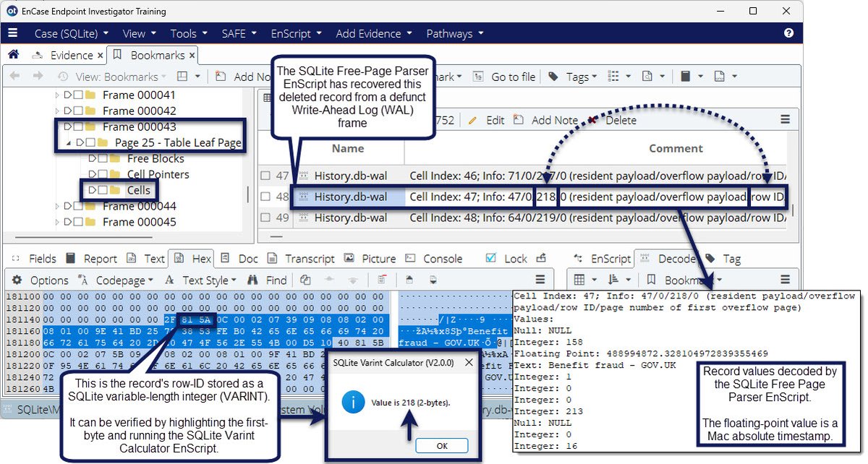Tick the checkbox for Free Blocks folder
Image resolution: width=868 pixels, height=464 pixels.
click(102, 158)
